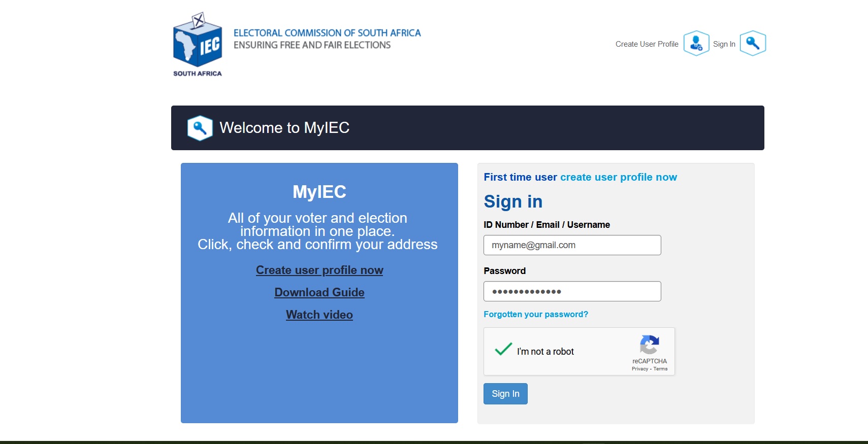Open the reCAPTCHA Privacy link
The height and width of the screenshot is (444, 868).
[x=639, y=369]
